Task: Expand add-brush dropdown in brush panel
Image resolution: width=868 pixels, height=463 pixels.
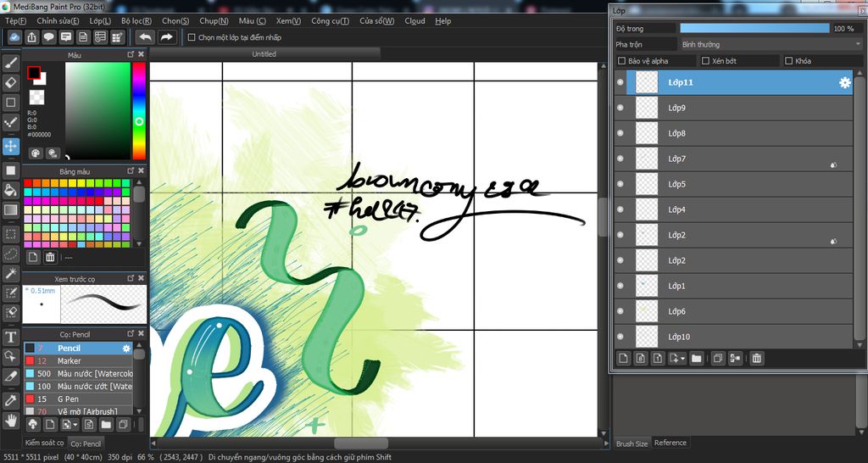Action: point(75,425)
